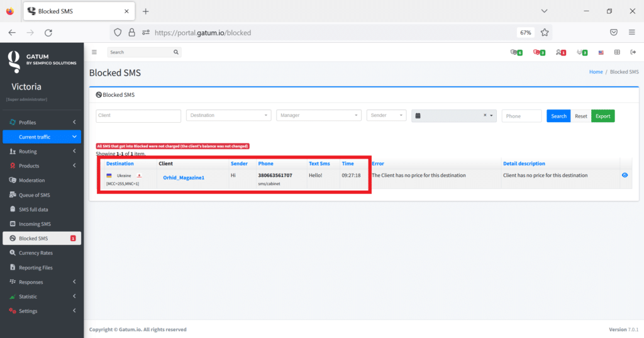Click the Phone filter input field
Viewport: 644px width, 338px height.
coord(521,116)
